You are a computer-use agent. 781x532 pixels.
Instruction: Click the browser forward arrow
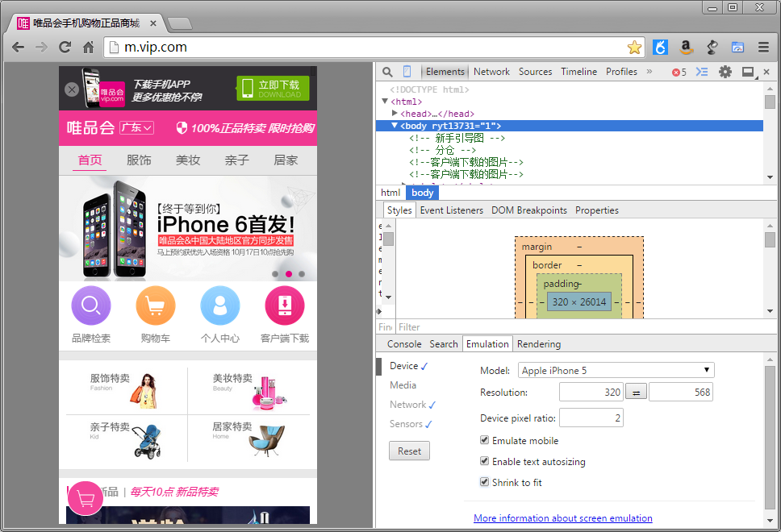[x=41, y=48]
